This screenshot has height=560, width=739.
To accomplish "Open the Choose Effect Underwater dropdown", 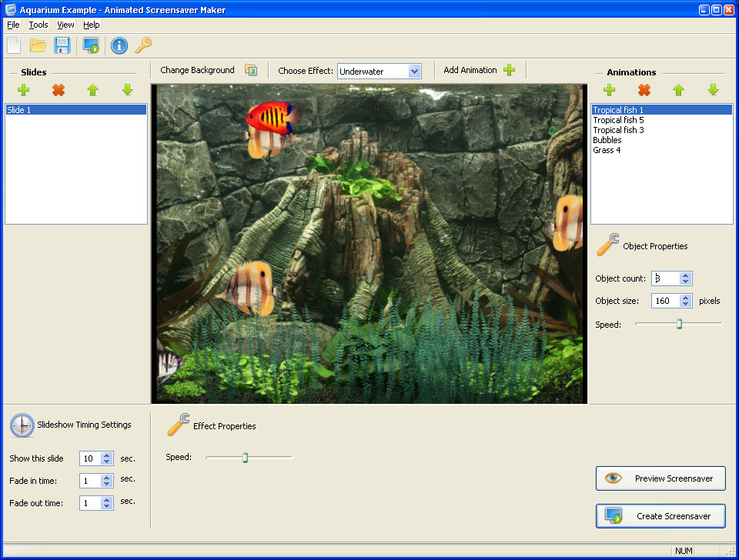I will (414, 71).
